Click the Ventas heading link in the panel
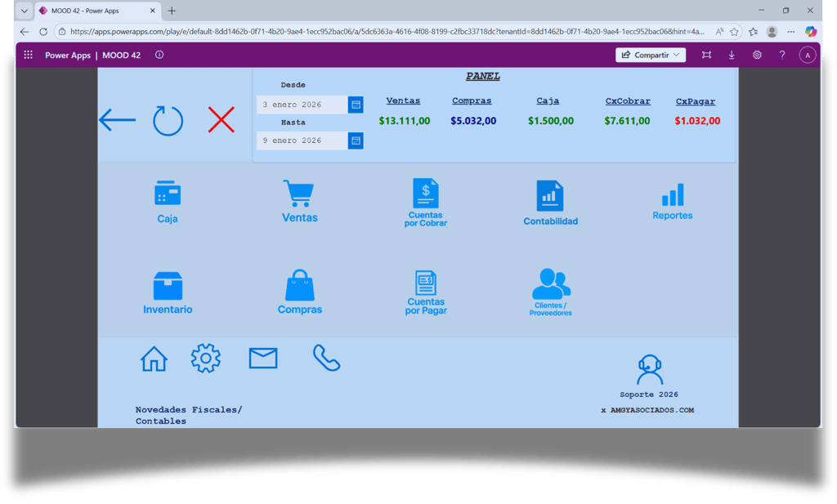The width and height of the screenshot is (837, 504). click(x=403, y=100)
